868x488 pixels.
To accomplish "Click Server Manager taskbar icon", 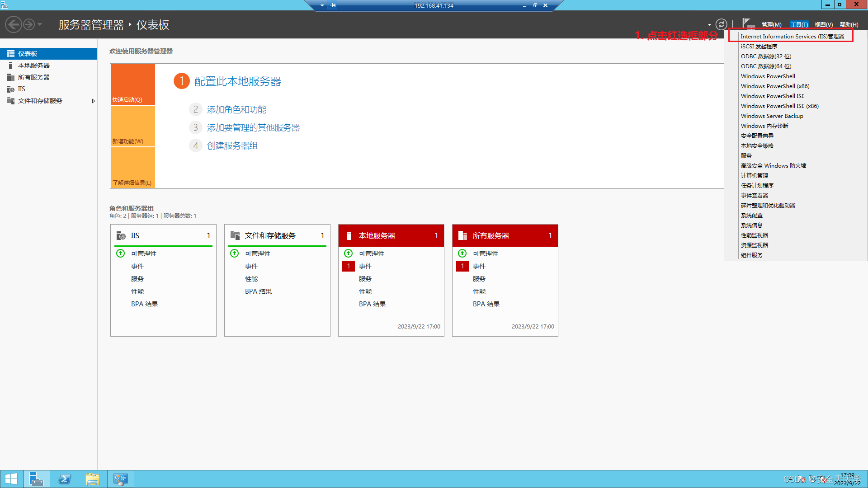I will coord(36,479).
